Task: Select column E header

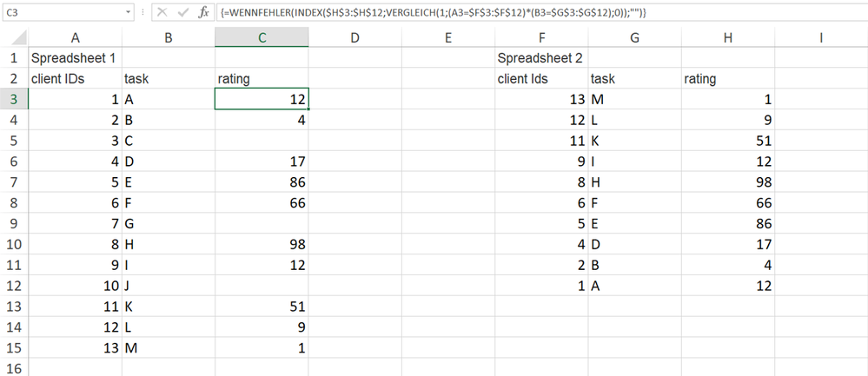Action: [x=448, y=37]
